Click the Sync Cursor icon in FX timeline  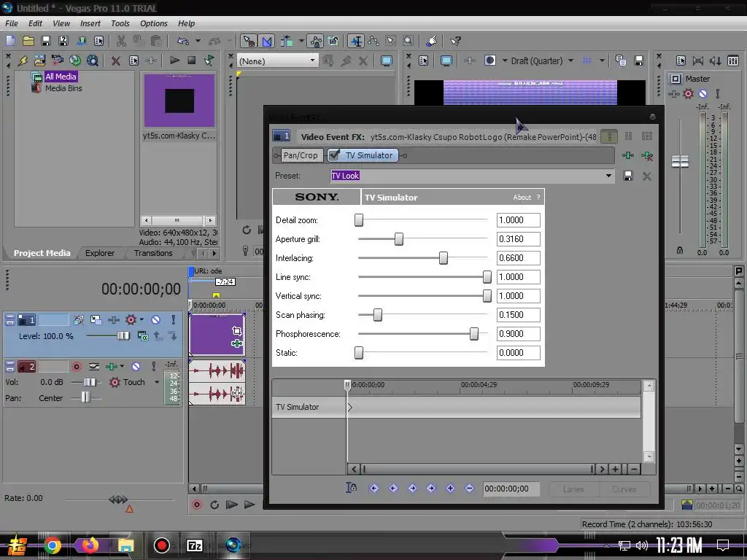click(x=351, y=488)
